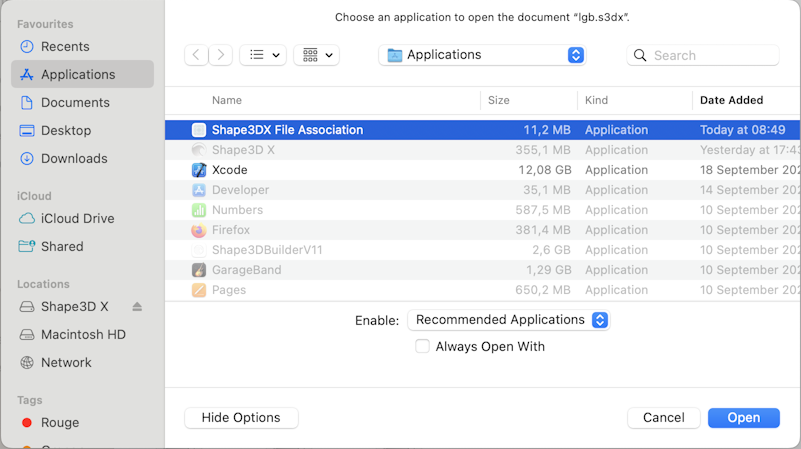
Task: Click the Open button
Action: pyautogui.click(x=744, y=418)
